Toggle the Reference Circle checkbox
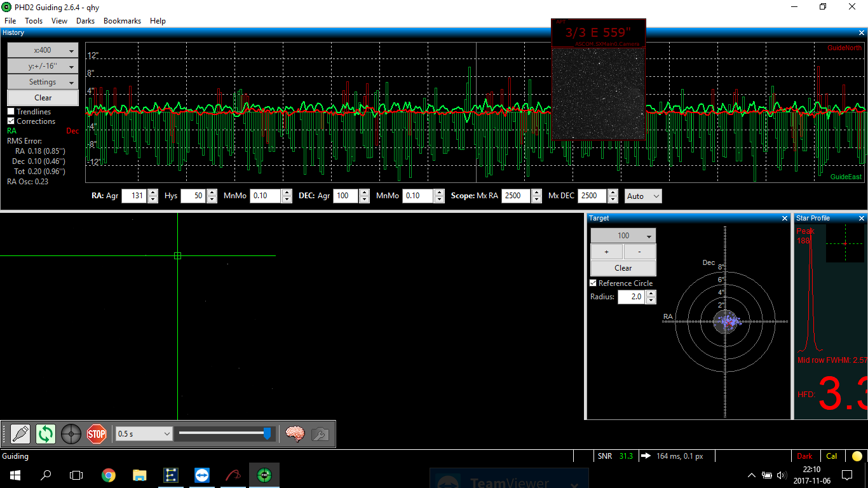The width and height of the screenshot is (868, 488). pos(593,283)
